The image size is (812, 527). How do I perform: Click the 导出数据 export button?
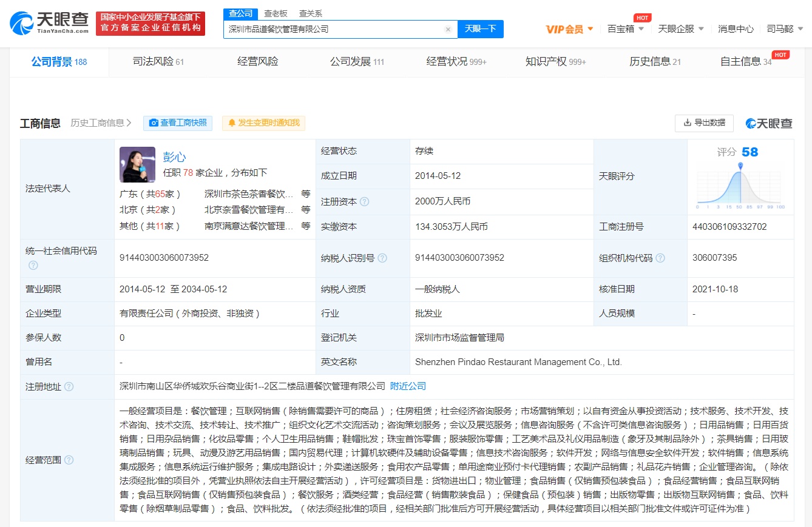704,123
